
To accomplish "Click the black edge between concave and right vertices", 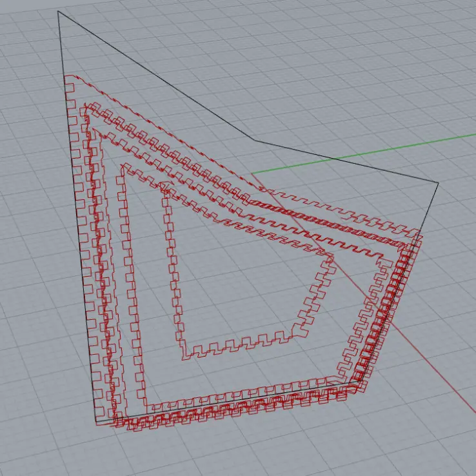I will click(x=346, y=162).
